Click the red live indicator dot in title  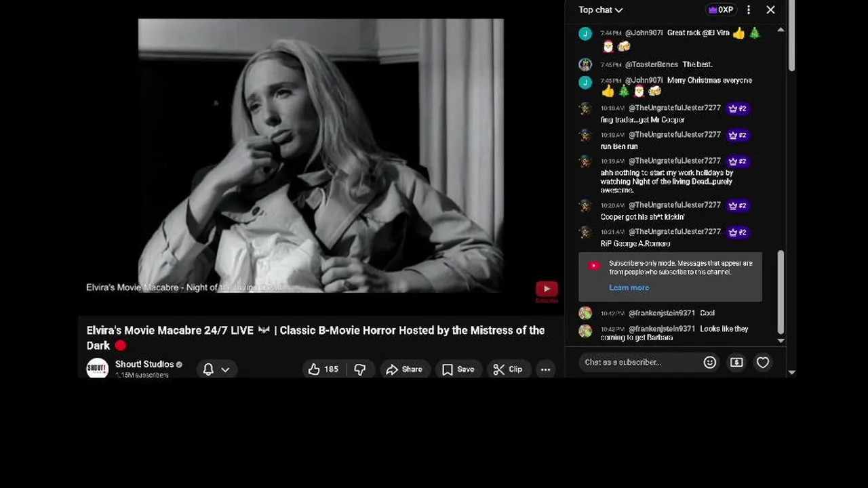(x=121, y=346)
